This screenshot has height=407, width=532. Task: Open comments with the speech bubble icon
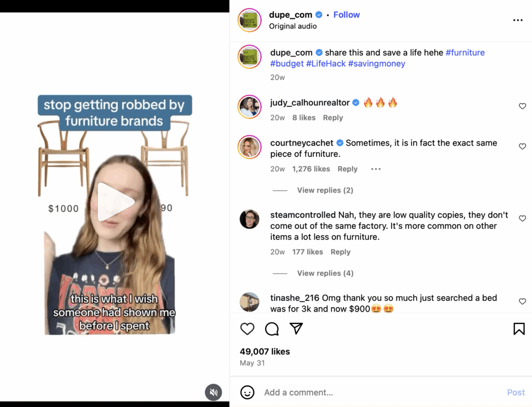click(x=272, y=329)
